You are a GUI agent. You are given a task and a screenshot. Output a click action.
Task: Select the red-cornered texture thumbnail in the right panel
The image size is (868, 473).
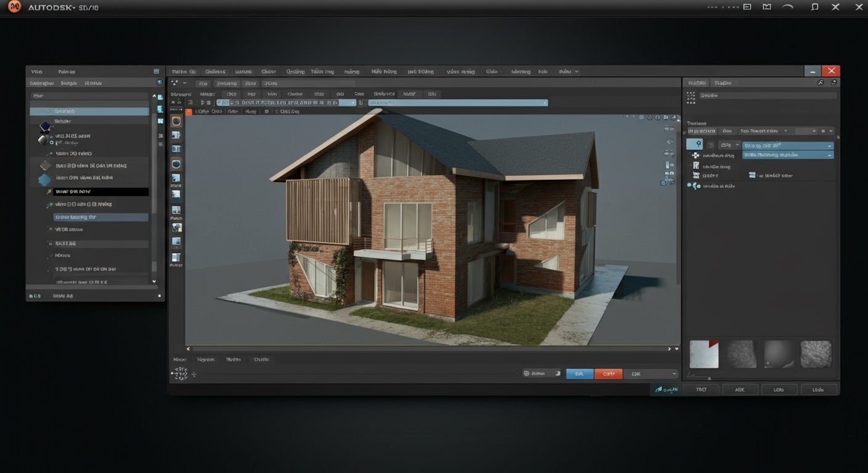703,354
